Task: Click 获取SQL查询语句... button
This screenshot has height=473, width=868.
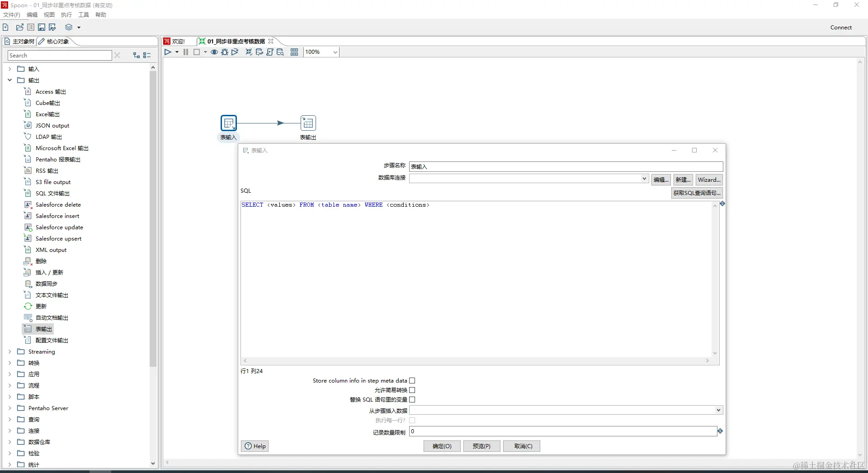Action: [697, 193]
